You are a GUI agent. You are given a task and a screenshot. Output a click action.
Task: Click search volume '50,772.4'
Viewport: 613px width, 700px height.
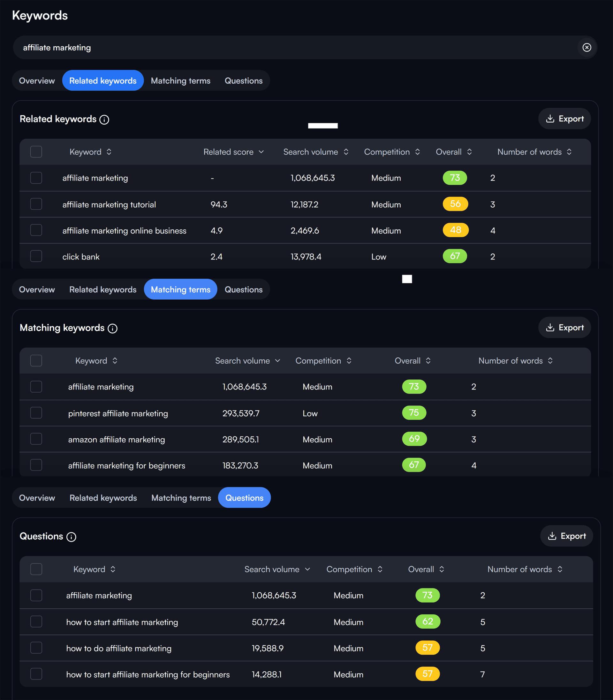click(268, 622)
